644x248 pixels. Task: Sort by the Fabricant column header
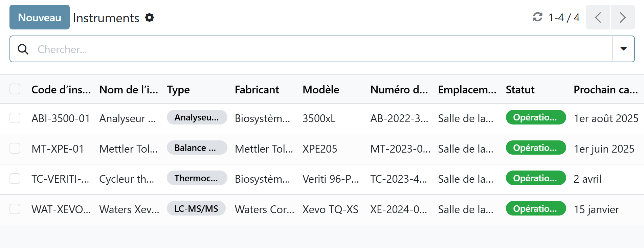(257, 90)
